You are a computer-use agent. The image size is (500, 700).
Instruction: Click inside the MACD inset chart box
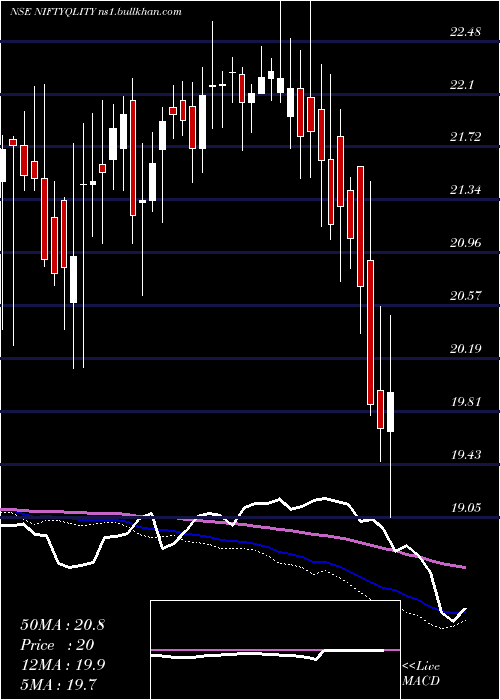(x=275, y=650)
